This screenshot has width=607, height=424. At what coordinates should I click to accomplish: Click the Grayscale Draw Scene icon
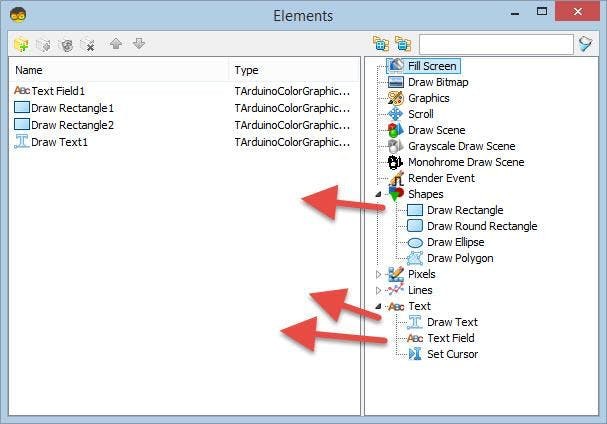click(396, 146)
